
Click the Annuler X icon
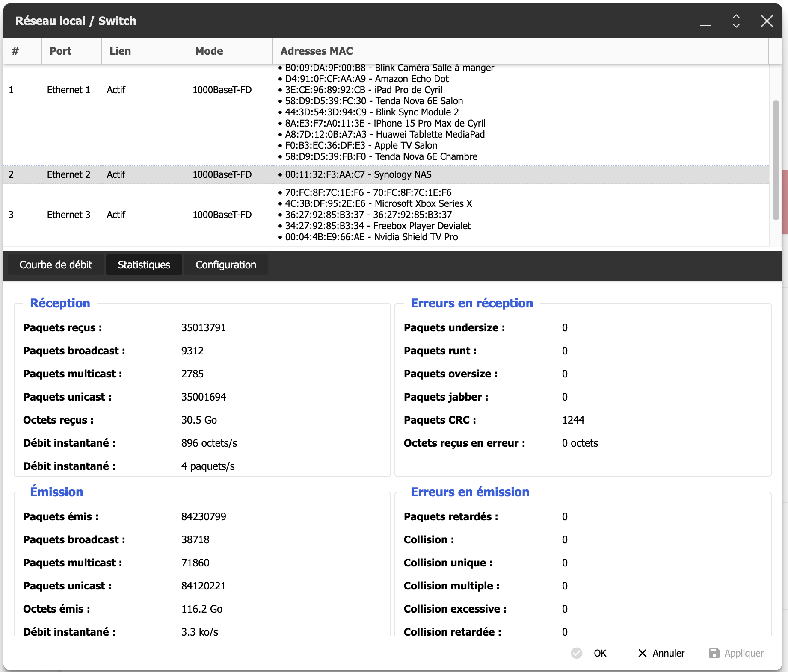642,653
